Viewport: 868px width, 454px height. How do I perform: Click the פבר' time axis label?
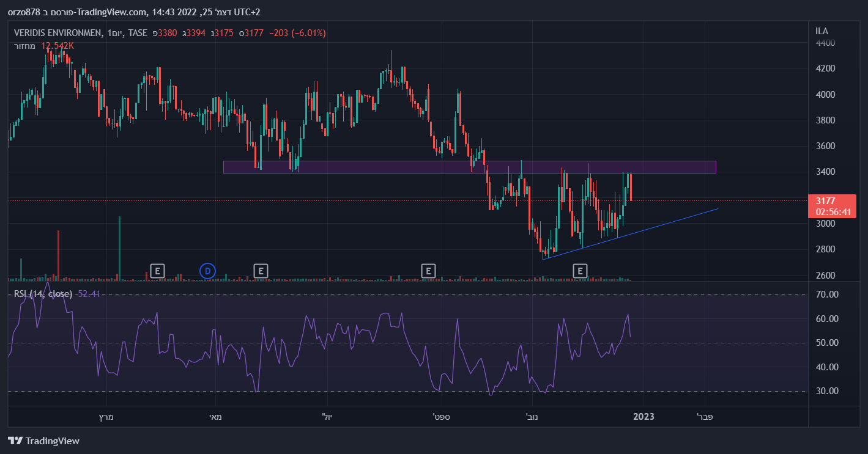[705, 417]
